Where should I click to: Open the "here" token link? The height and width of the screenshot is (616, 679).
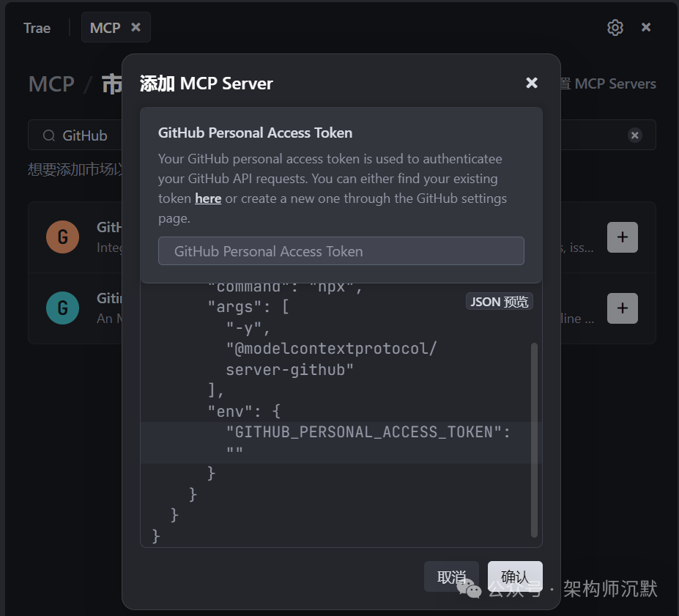208,198
